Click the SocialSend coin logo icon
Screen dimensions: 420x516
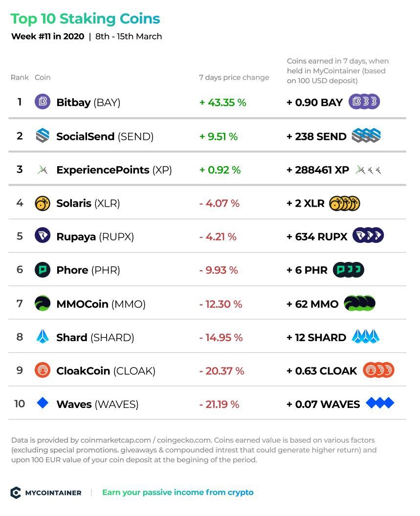pos(43,135)
